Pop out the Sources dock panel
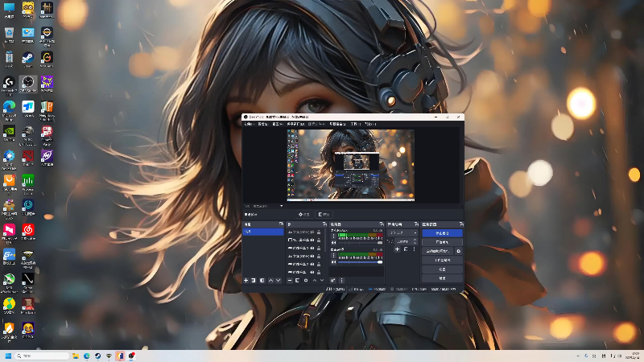The height and width of the screenshot is (362, 644). coord(324,224)
